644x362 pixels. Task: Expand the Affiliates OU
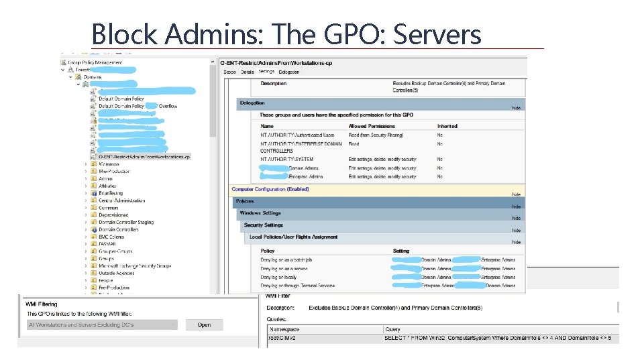pyautogui.click(x=86, y=186)
